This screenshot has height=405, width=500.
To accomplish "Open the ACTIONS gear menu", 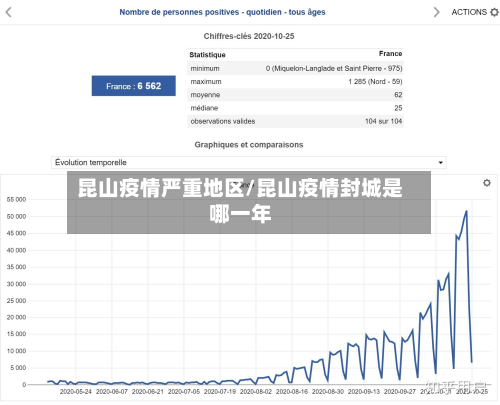I will click(x=475, y=12).
